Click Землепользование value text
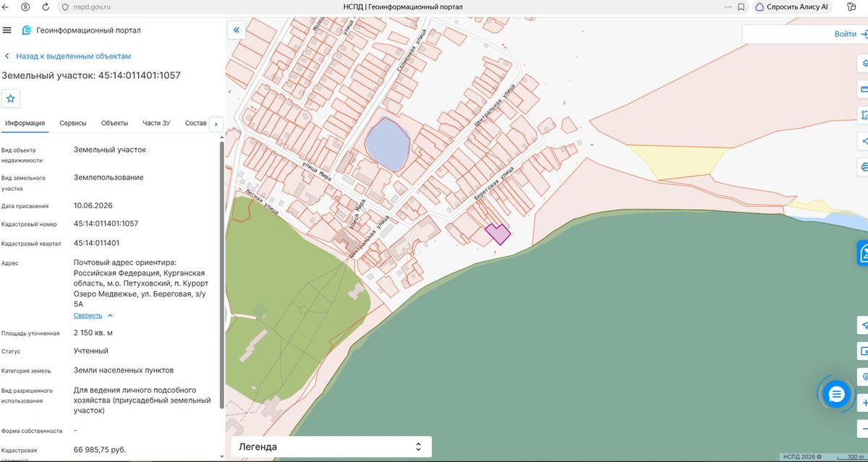Screen dimensions: 868x462 coord(109,177)
